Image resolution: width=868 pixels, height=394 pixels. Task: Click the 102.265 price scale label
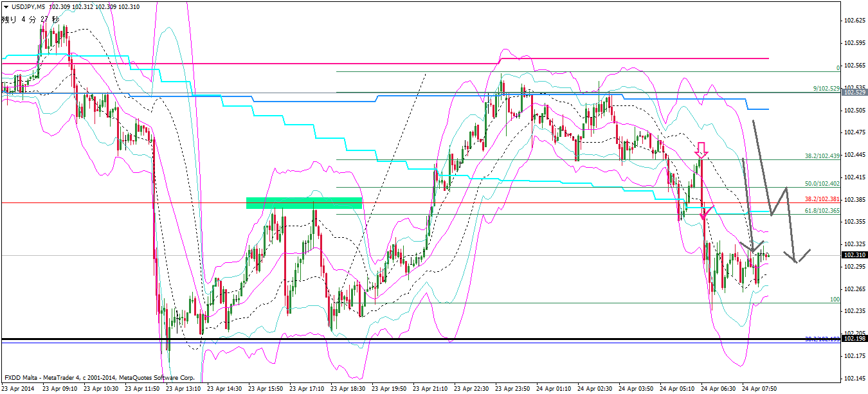coord(854,289)
